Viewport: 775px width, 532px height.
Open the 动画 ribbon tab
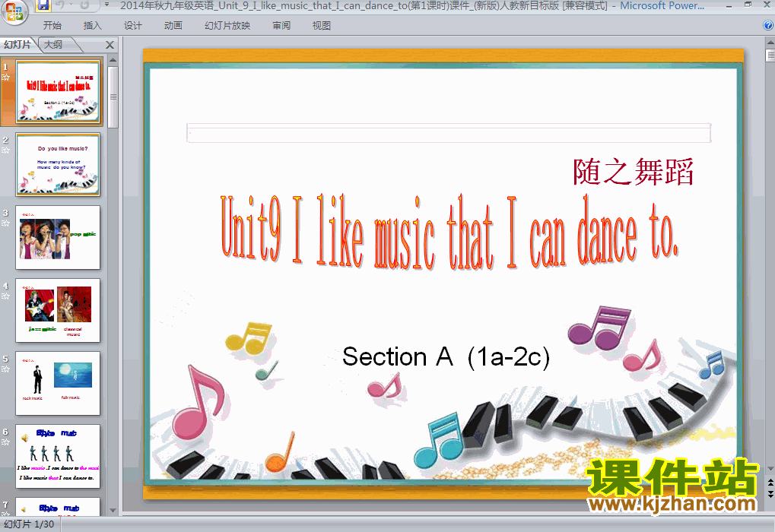click(173, 26)
